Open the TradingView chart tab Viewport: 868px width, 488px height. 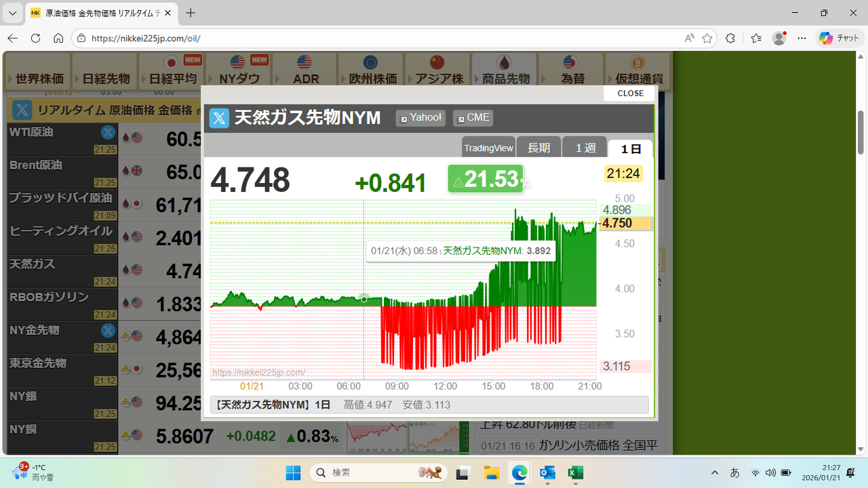coord(488,148)
